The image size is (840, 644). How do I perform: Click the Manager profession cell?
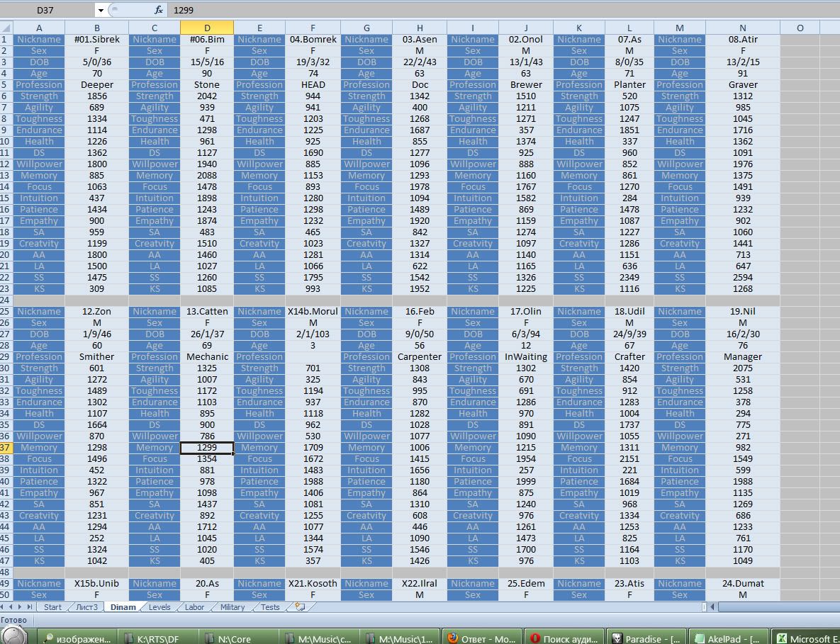[742, 356]
